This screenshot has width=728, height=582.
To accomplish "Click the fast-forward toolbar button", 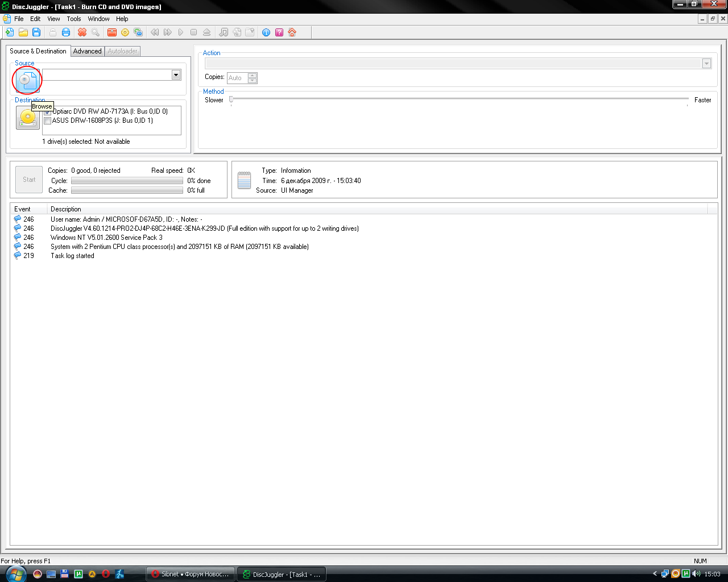I will coord(168,32).
